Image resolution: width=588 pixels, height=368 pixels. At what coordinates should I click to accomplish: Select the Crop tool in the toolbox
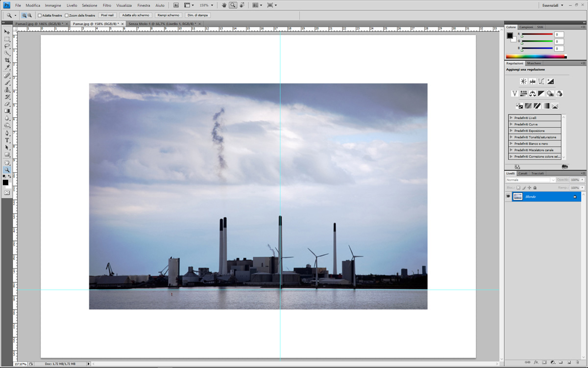(7, 60)
